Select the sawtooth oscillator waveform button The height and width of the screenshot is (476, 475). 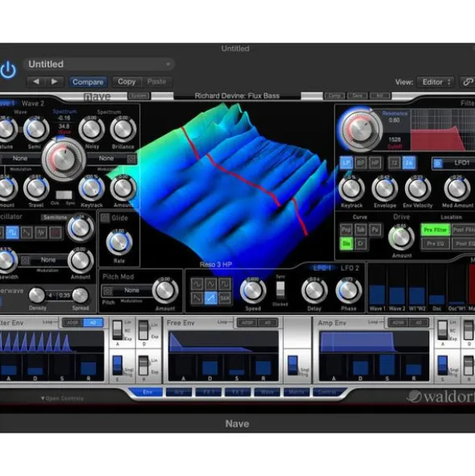coord(27,233)
